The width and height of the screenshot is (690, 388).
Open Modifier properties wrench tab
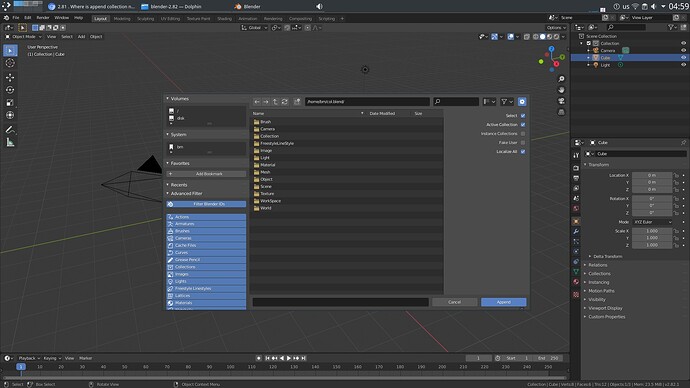[576, 231]
